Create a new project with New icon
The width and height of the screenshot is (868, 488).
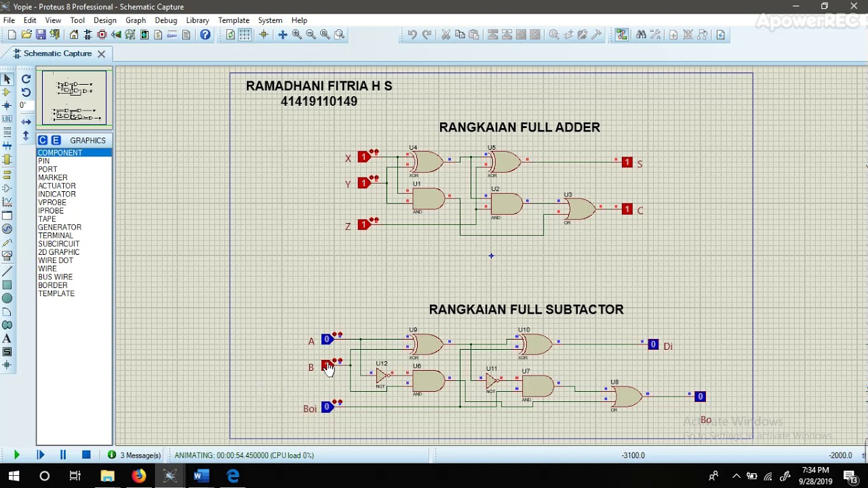click(x=12, y=35)
